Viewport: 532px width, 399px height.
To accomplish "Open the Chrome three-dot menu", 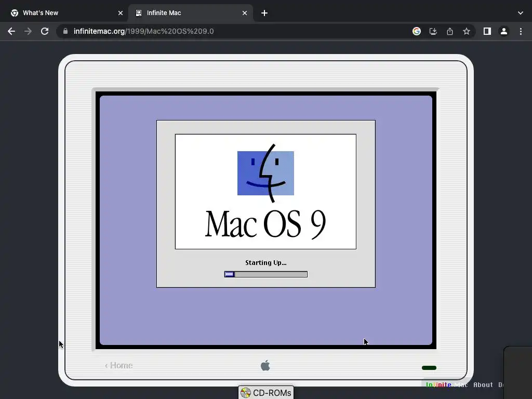I will [x=521, y=31].
